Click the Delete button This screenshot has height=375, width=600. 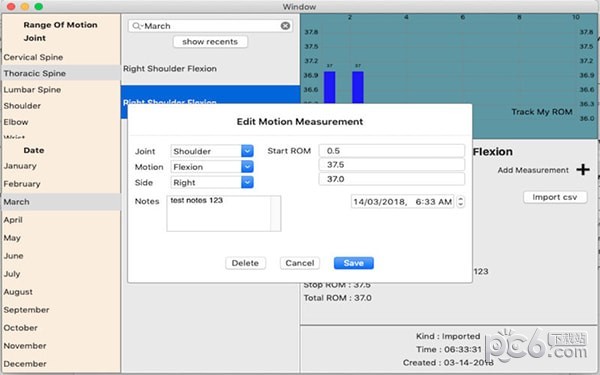point(245,263)
